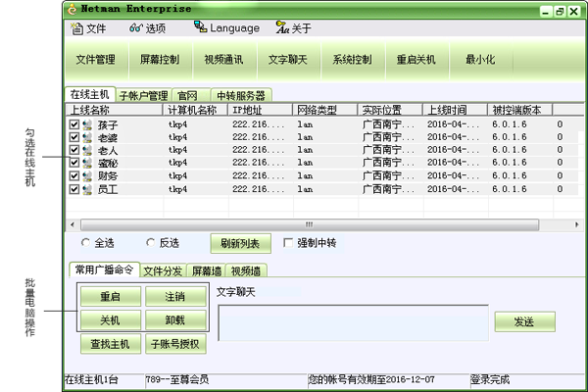Click the 发送 send button

(x=522, y=321)
